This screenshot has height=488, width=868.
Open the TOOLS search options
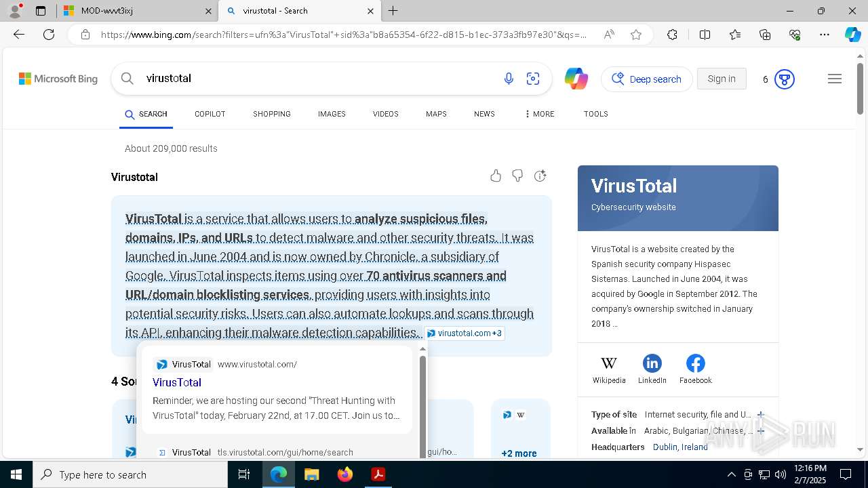click(x=595, y=114)
